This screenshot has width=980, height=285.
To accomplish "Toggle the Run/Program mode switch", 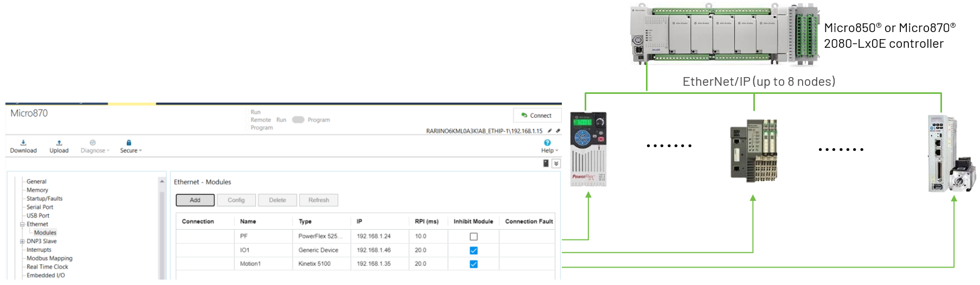I will pyautogui.click(x=298, y=119).
